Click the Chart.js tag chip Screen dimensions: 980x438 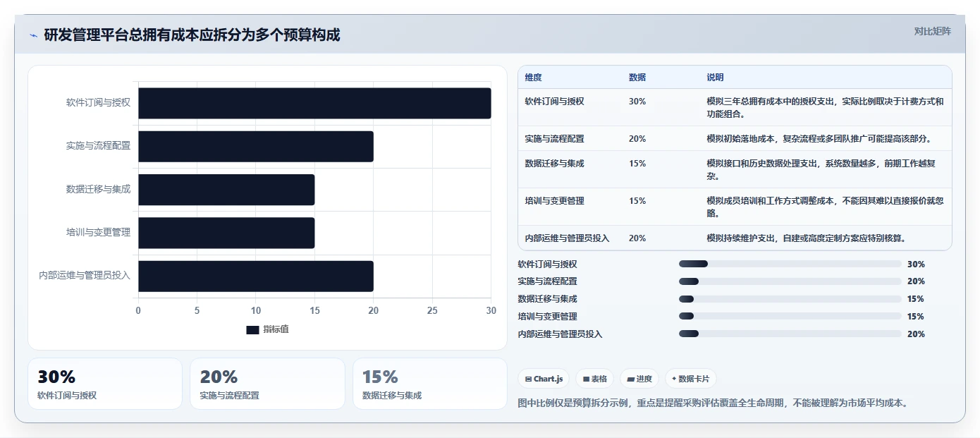click(544, 379)
